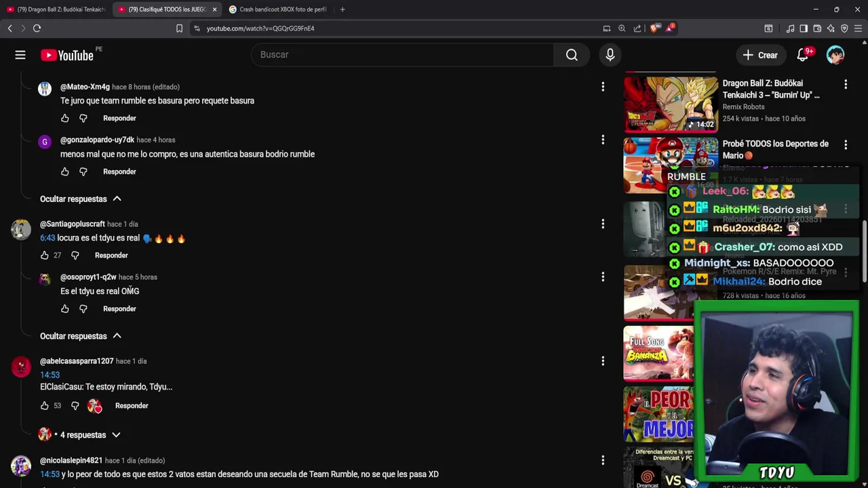Like osoproyt1-q2w's comment

(x=65, y=309)
